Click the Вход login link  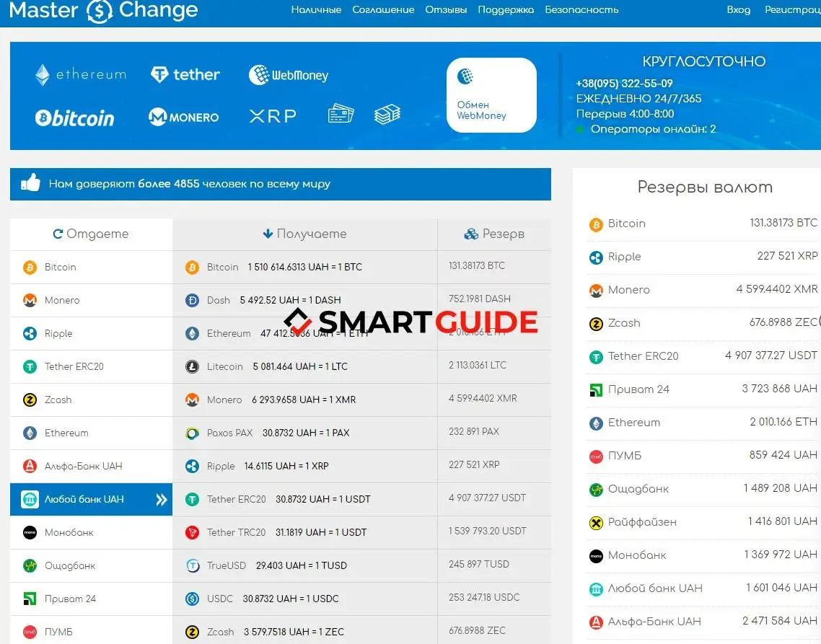pos(738,10)
